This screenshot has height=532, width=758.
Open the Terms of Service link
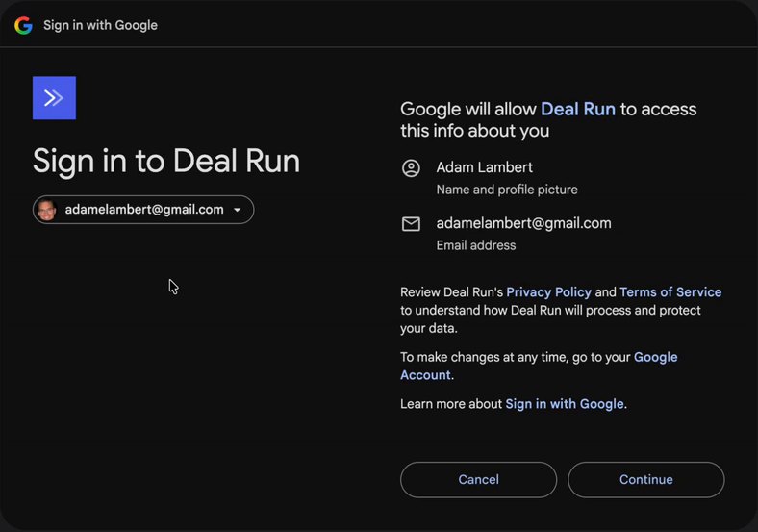670,292
